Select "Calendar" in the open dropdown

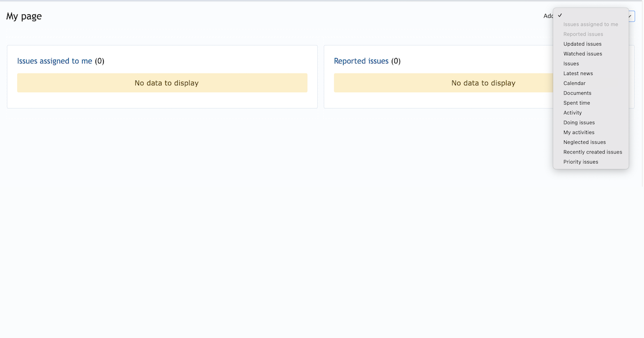coord(574,83)
